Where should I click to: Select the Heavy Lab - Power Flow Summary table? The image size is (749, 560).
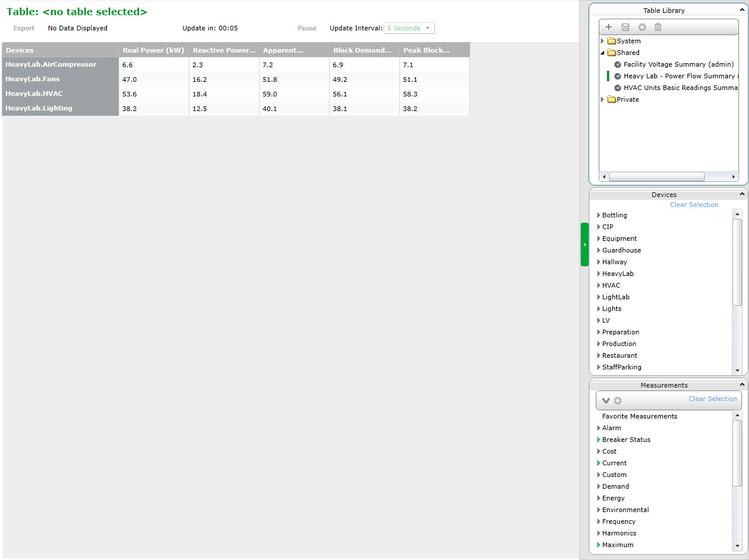click(678, 76)
